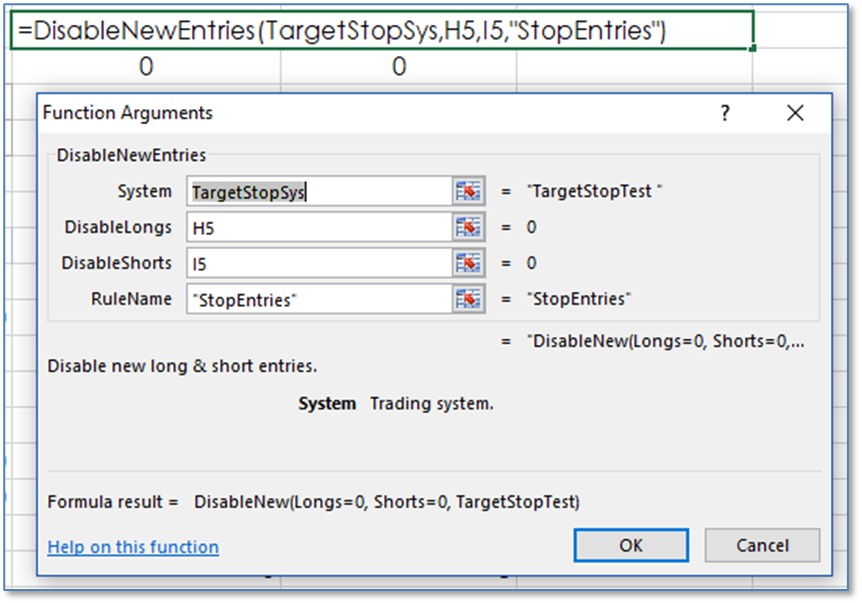Click the question mark help button in title bar
The width and height of the screenshot is (862, 603).
(x=725, y=113)
